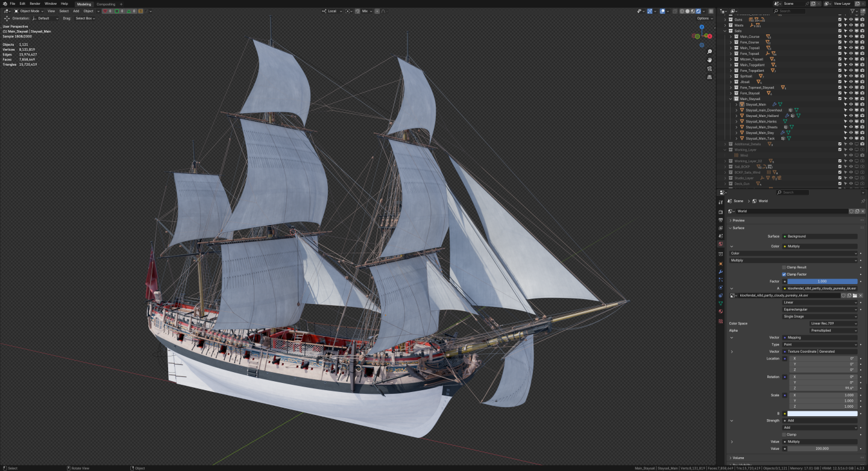Toggle the Clamp Result checkbox

[784, 267]
